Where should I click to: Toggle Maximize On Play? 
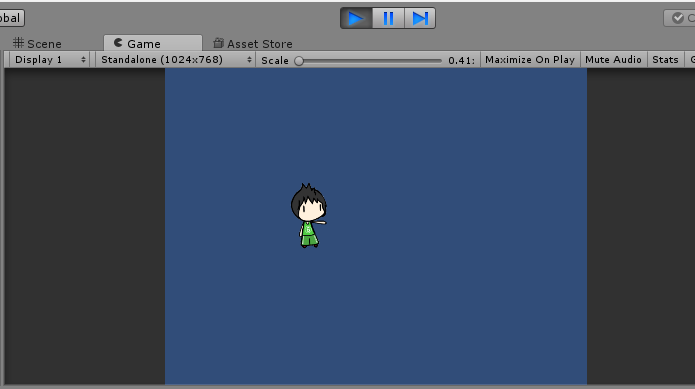click(x=530, y=60)
